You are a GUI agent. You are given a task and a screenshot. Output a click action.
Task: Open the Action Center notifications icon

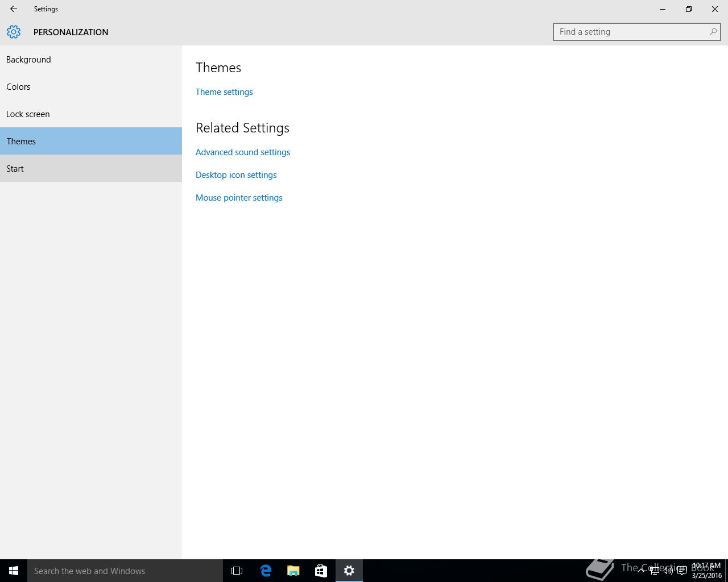(x=681, y=571)
